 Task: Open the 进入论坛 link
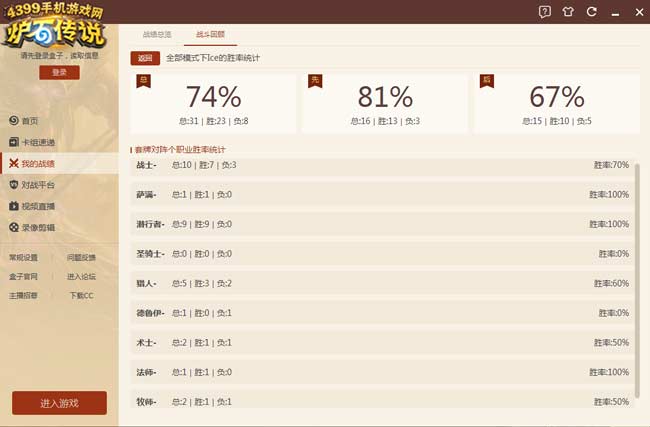point(81,277)
